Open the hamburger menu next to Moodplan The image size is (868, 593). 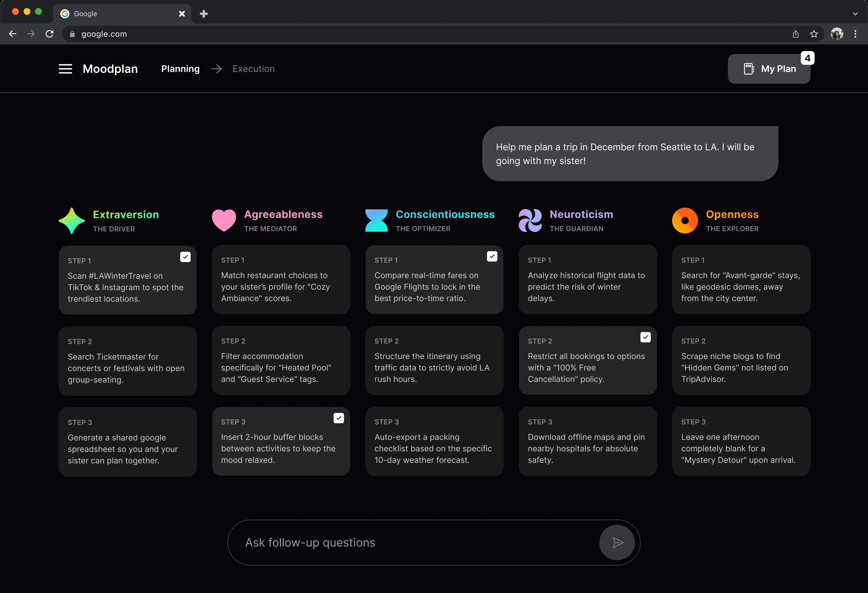click(65, 69)
